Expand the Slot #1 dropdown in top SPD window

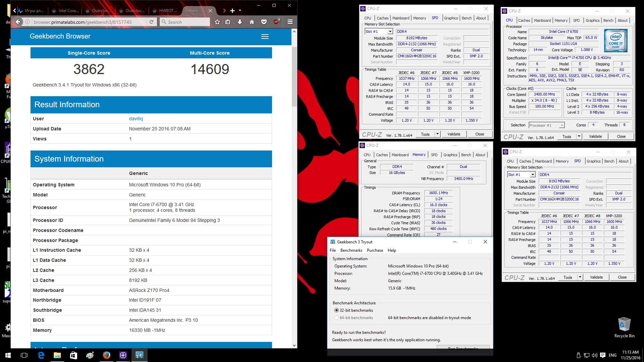point(390,32)
